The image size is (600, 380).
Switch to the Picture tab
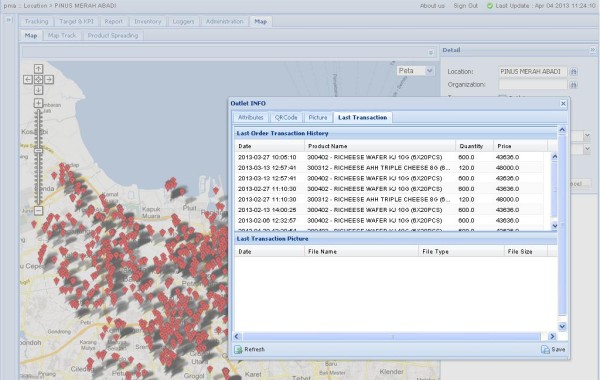[318, 117]
